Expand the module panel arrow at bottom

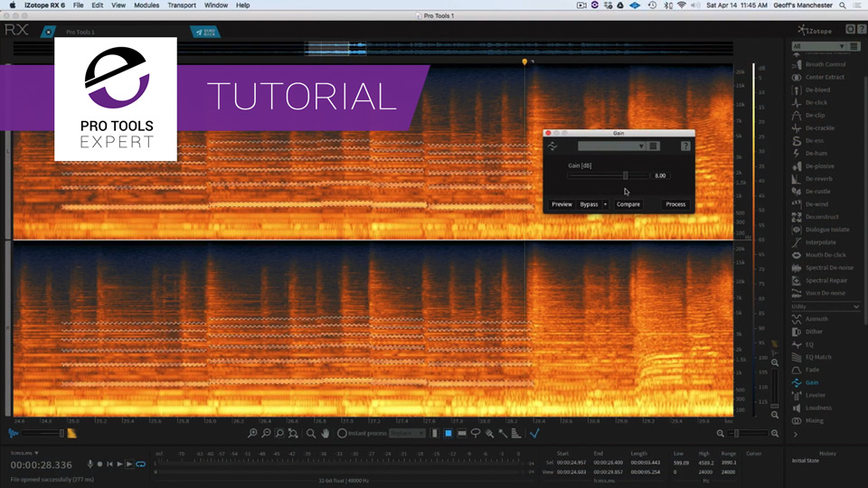pos(796,435)
